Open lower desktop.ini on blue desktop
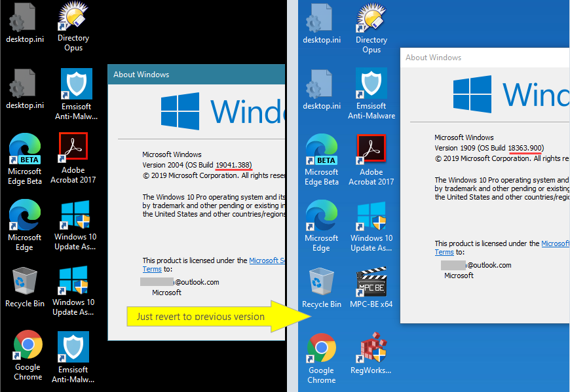This screenshot has width=570, height=392. [322, 90]
